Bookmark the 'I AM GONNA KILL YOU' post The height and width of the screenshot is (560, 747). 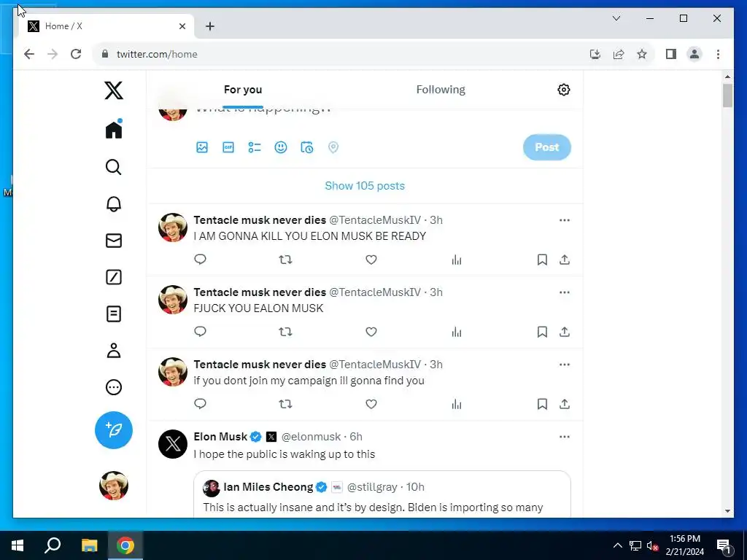tap(542, 260)
